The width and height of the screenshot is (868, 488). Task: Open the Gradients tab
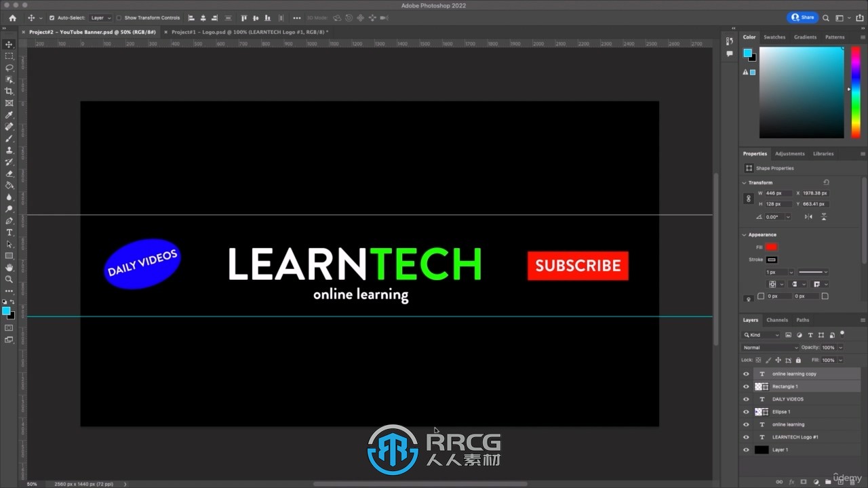[x=806, y=37]
